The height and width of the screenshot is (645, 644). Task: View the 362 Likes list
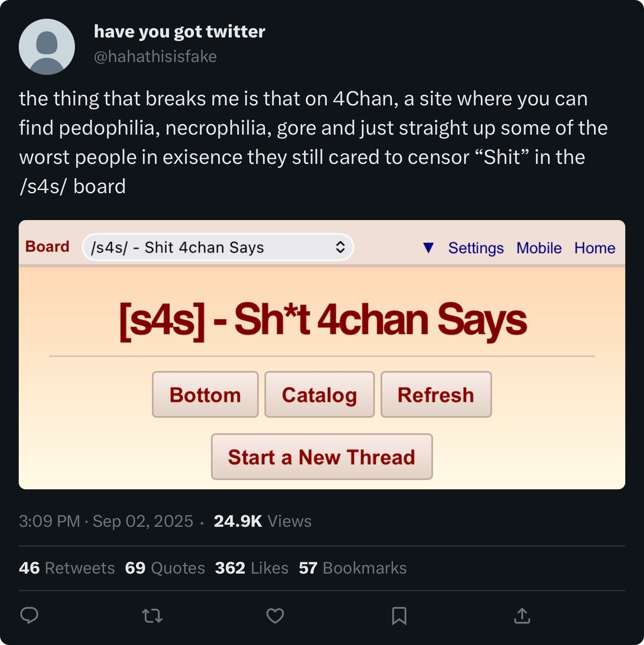[252, 568]
